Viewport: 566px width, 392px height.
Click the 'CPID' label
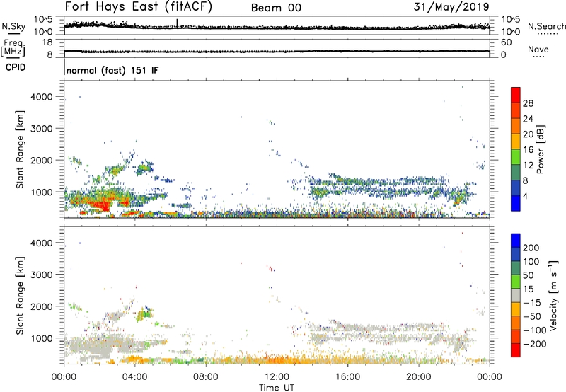(x=16, y=67)
